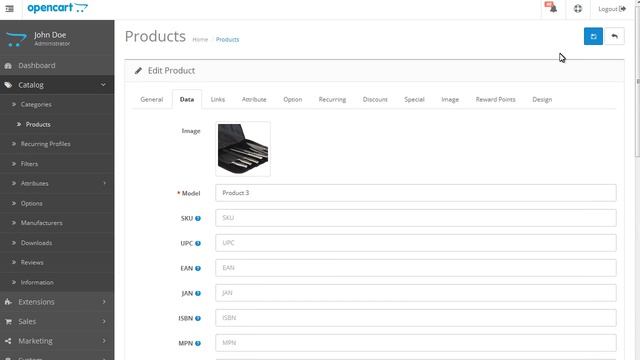Switch to the Option tab
The width and height of the screenshot is (640, 360).
(293, 99)
